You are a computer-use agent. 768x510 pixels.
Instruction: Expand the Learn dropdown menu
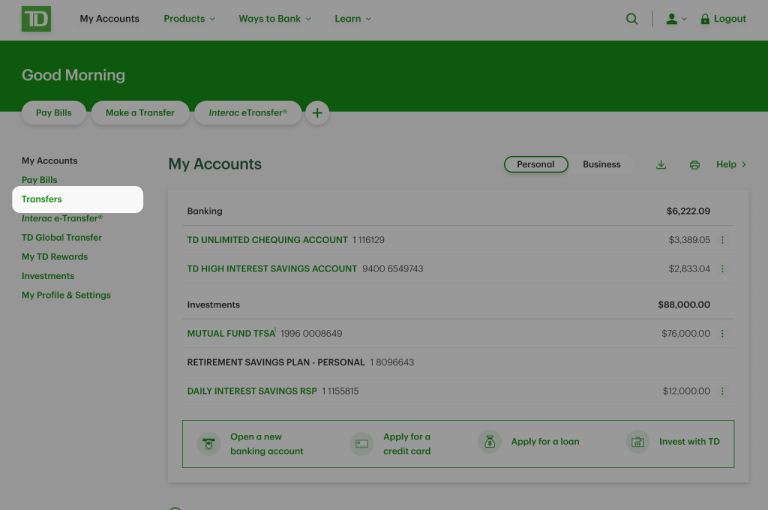coord(353,19)
